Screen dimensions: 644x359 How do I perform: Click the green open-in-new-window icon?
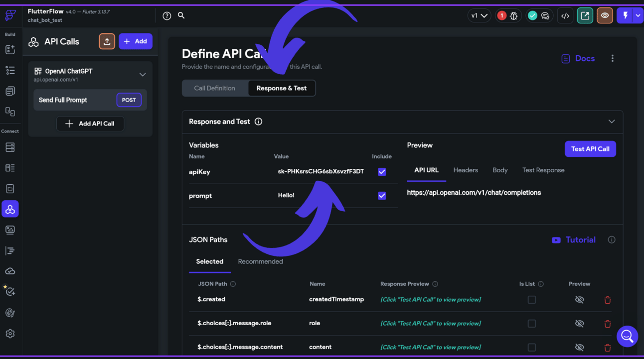click(x=585, y=16)
